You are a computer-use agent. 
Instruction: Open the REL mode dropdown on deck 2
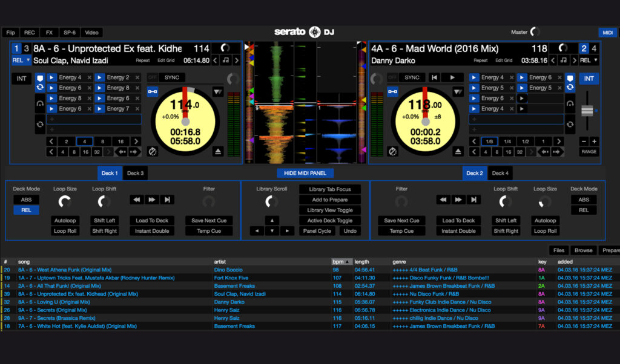pos(589,60)
